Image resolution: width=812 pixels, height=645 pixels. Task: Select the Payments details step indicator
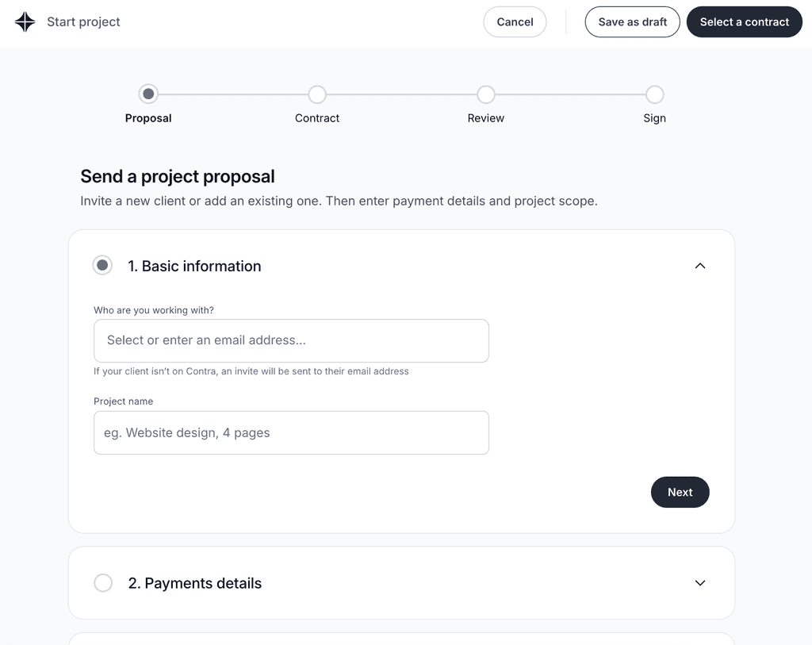point(103,582)
